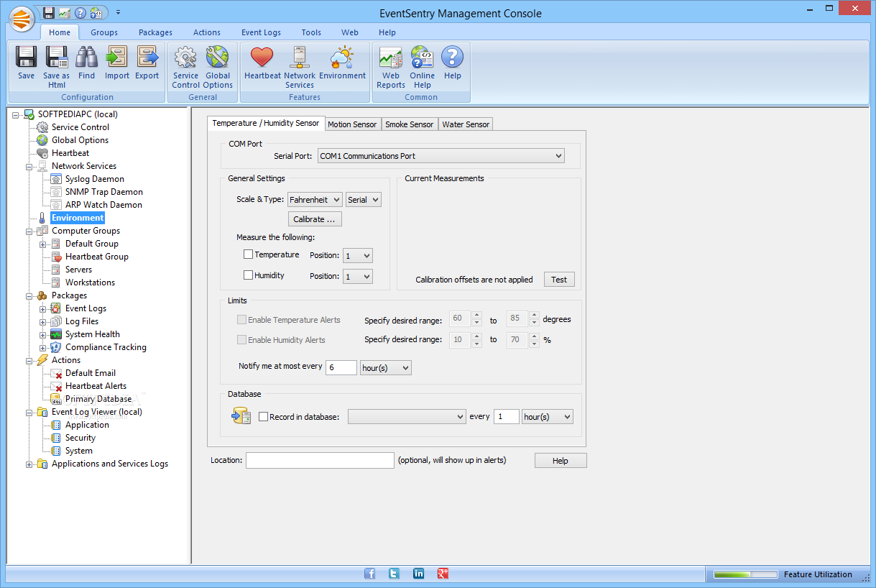Open the Serial Port dropdown
Viewport: 876px width, 588px height.
pyautogui.click(x=441, y=156)
